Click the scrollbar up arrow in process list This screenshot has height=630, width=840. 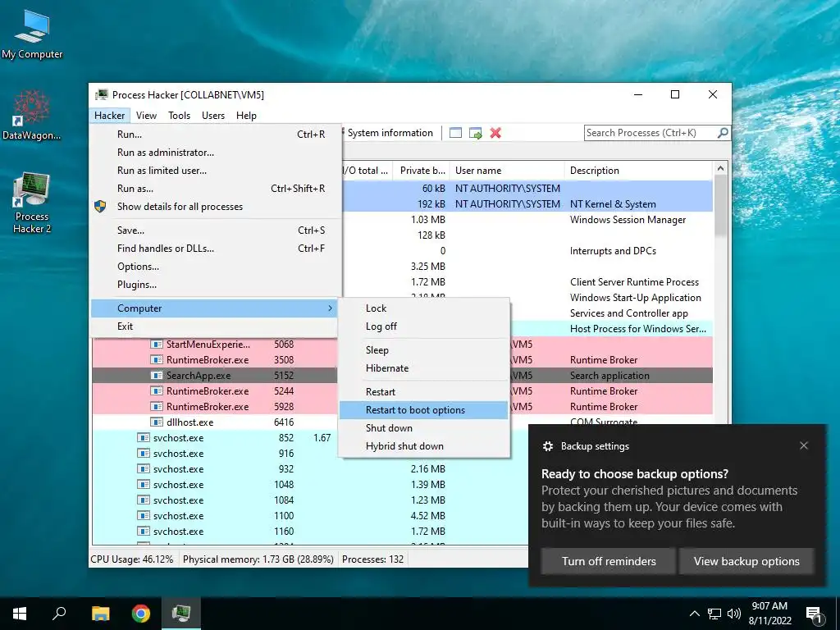coord(720,168)
